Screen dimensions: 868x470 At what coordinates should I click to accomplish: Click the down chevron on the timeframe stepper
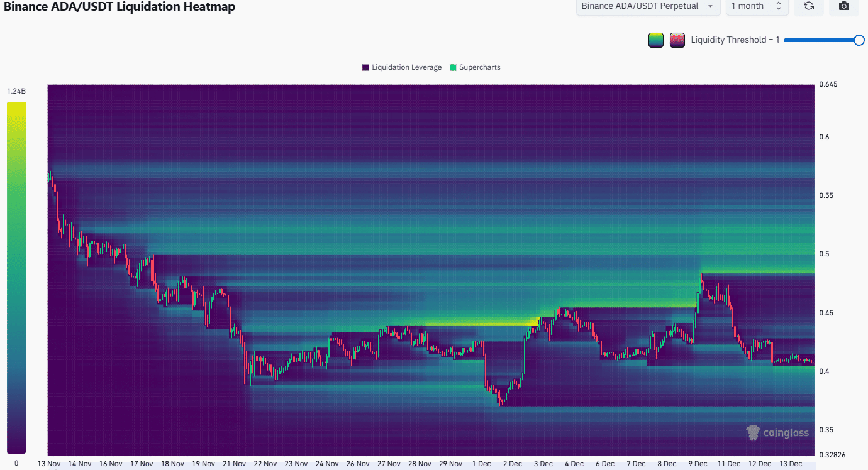click(x=778, y=9)
